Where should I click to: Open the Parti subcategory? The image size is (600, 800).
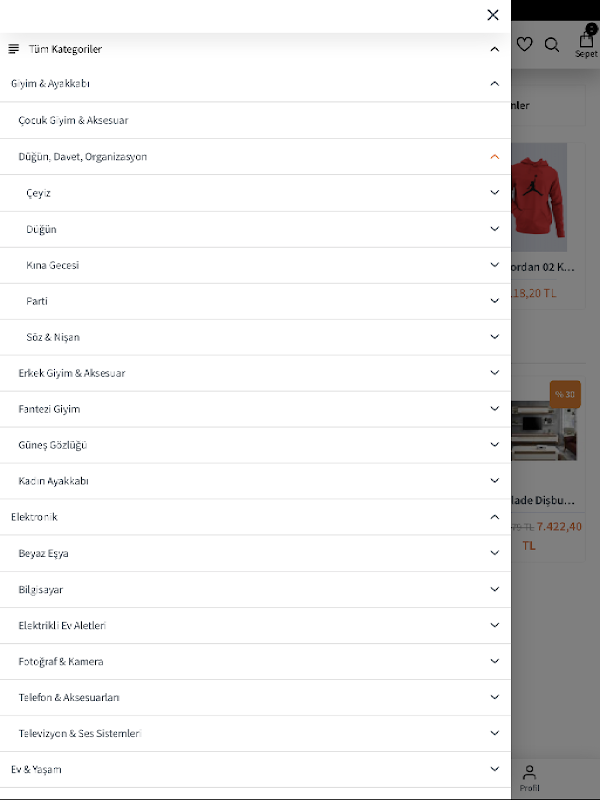37,301
